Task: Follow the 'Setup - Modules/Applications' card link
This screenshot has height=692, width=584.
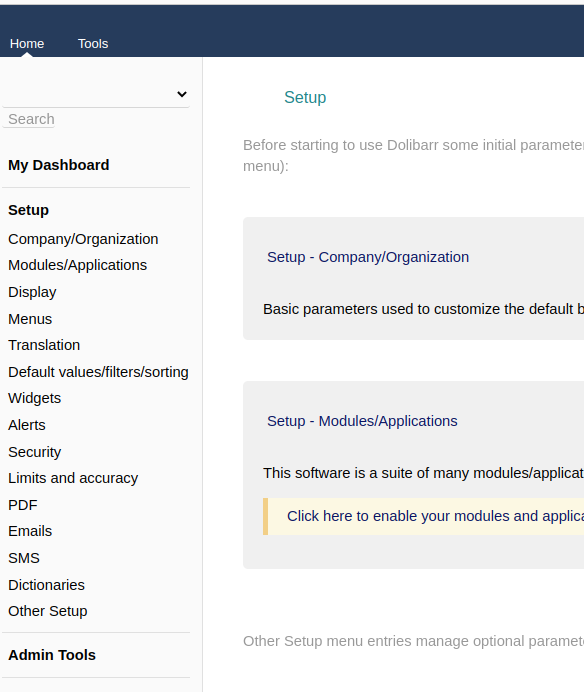Action: click(x=362, y=421)
